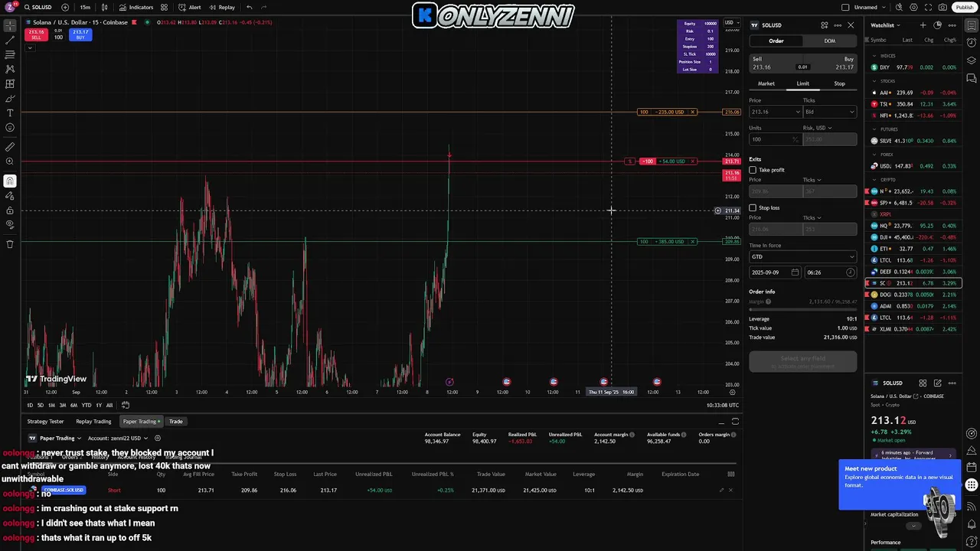
Task: Toggle hide all drawings eye icon
Action: tap(10, 225)
